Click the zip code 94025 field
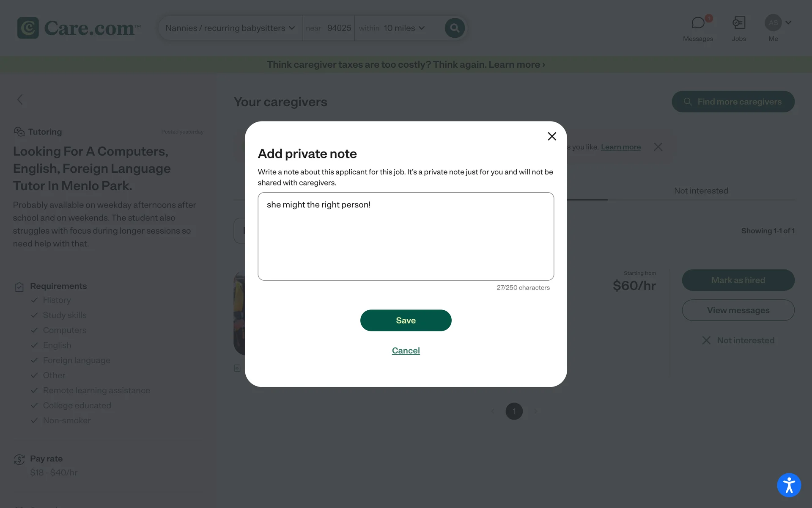The height and width of the screenshot is (508, 812). point(339,28)
